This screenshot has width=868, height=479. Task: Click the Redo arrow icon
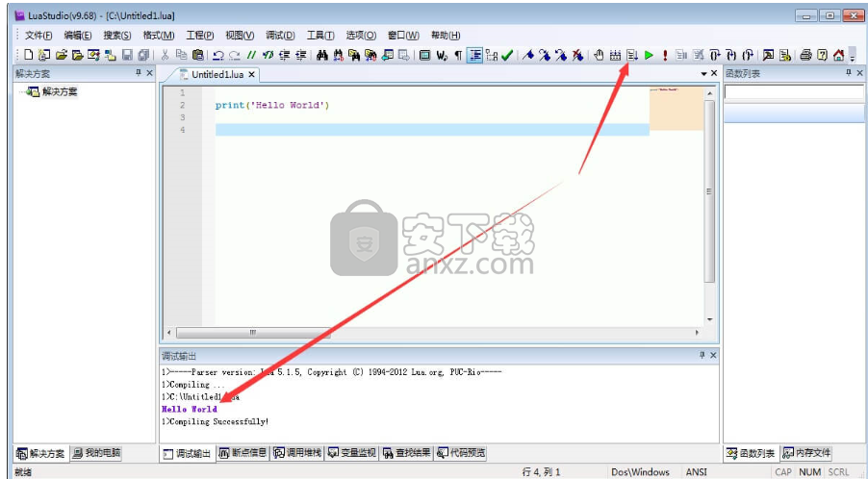coord(235,56)
